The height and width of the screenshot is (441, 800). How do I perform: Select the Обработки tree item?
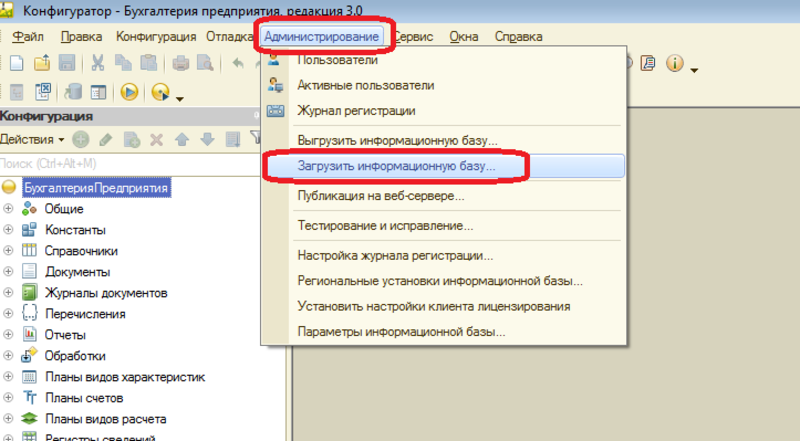[x=75, y=356]
